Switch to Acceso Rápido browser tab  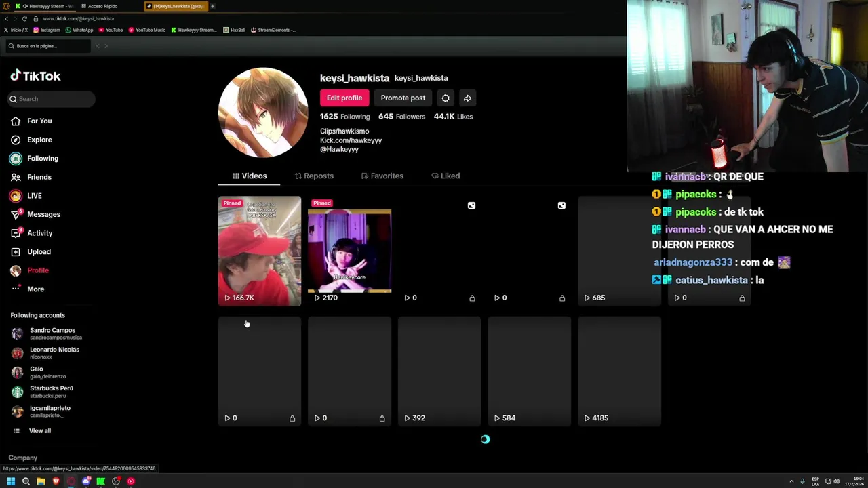(x=102, y=6)
